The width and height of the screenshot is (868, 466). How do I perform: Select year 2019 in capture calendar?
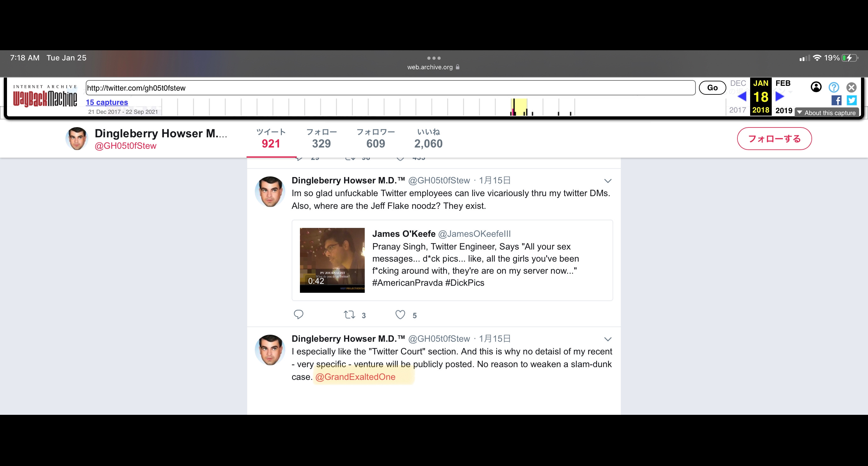pos(784,110)
